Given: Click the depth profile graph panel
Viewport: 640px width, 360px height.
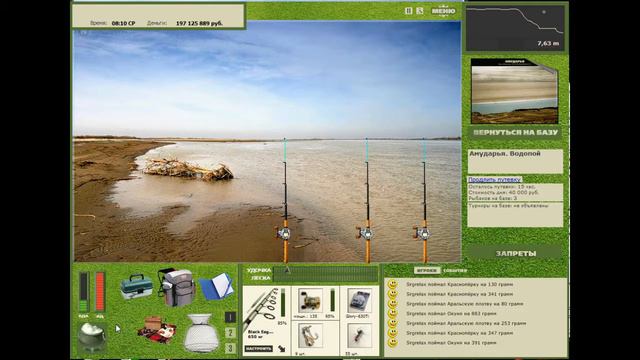Looking at the screenshot, I should [515, 27].
